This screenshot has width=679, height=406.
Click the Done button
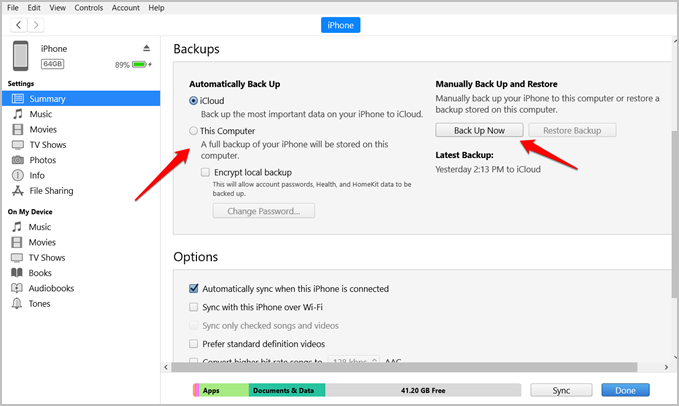click(625, 390)
